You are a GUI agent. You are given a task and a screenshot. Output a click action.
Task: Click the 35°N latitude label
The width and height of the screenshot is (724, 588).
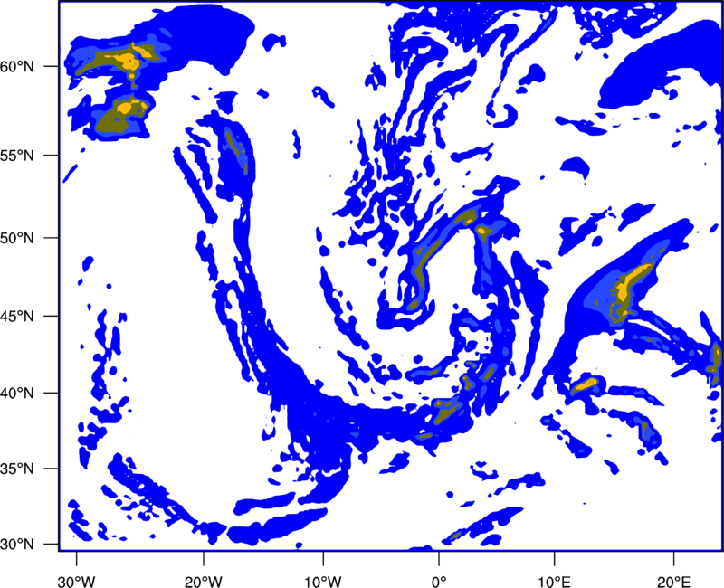coord(17,469)
